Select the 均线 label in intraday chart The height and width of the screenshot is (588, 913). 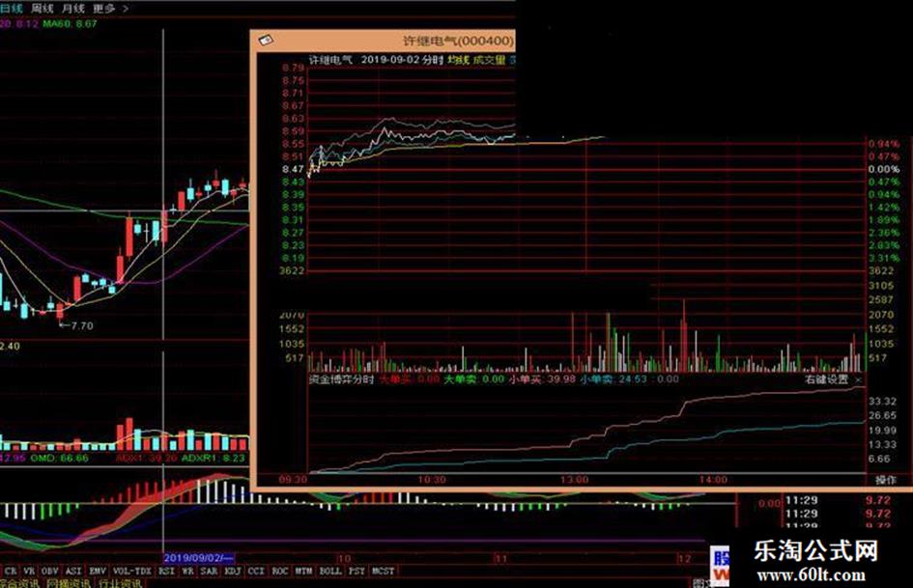(458, 60)
